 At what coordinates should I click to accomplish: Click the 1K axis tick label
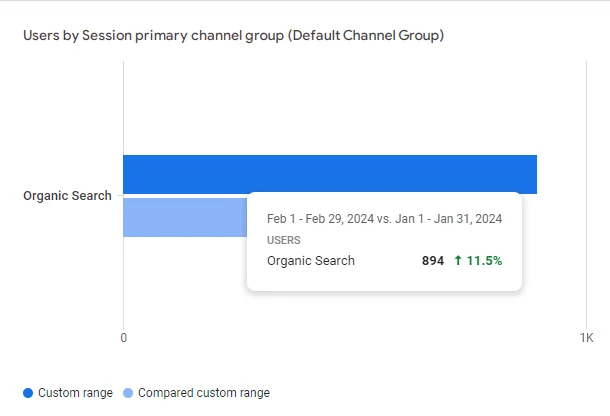(587, 337)
